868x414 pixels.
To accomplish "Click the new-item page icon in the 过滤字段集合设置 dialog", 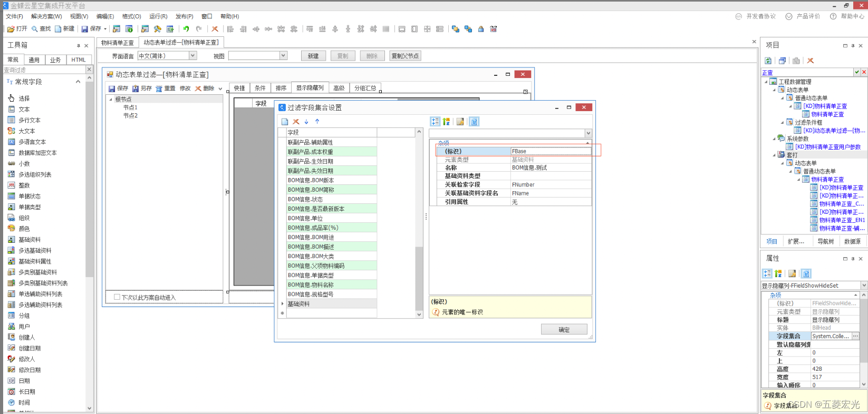I will tap(285, 122).
